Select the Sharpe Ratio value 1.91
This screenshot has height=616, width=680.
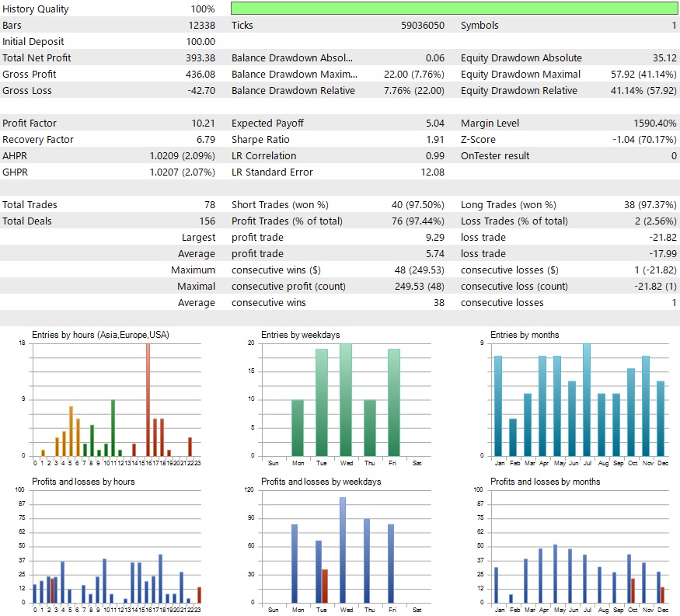click(434, 140)
